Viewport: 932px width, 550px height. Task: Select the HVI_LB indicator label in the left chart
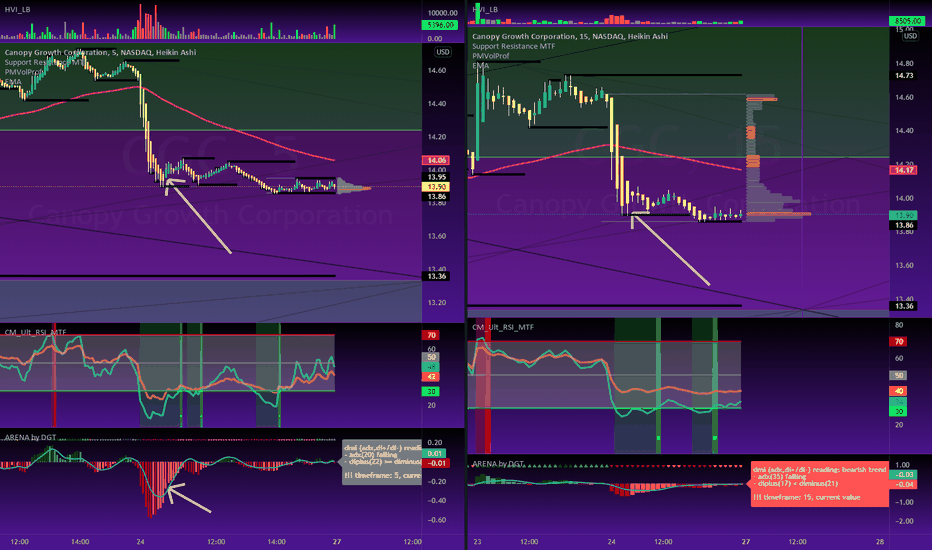(17, 10)
